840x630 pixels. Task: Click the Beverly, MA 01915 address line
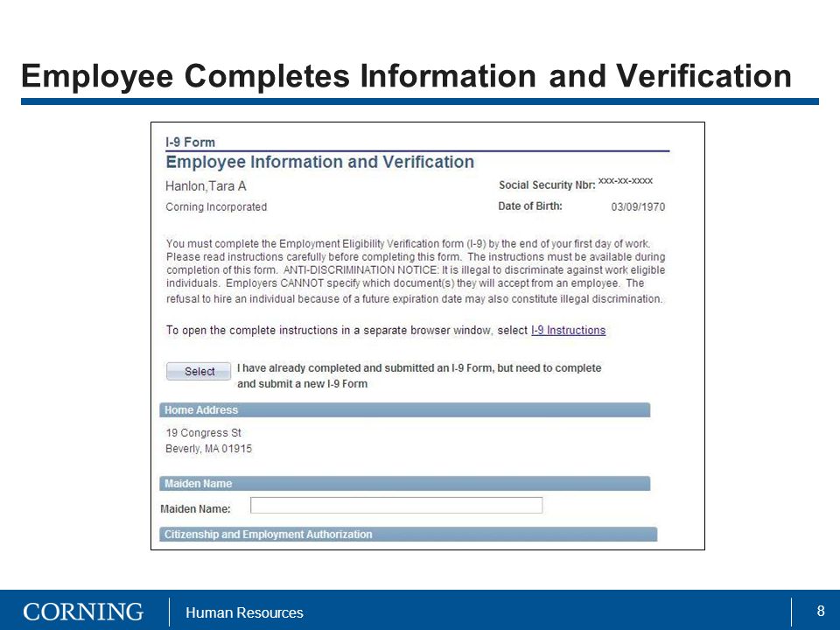pyautogui.click(x=208, y=448)
